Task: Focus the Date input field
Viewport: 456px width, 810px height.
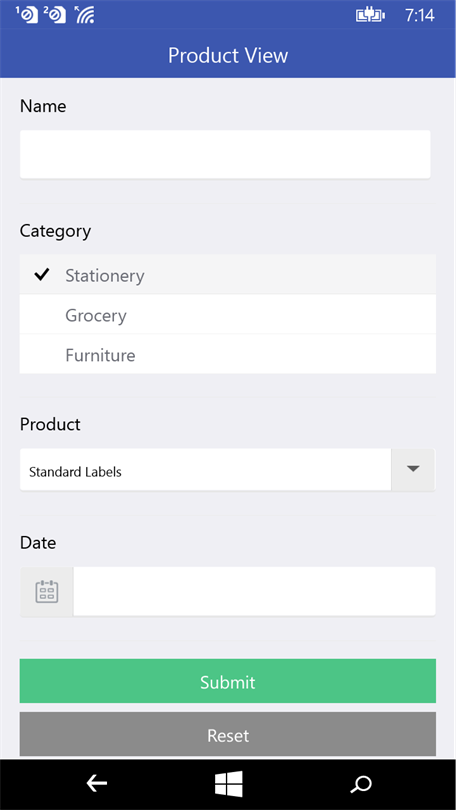Action: (254, 591)
